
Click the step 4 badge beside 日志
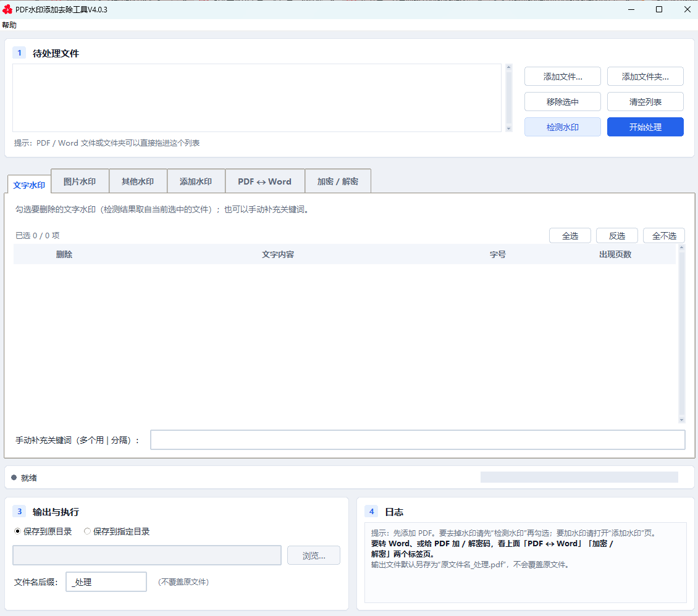tap(371, 512)
